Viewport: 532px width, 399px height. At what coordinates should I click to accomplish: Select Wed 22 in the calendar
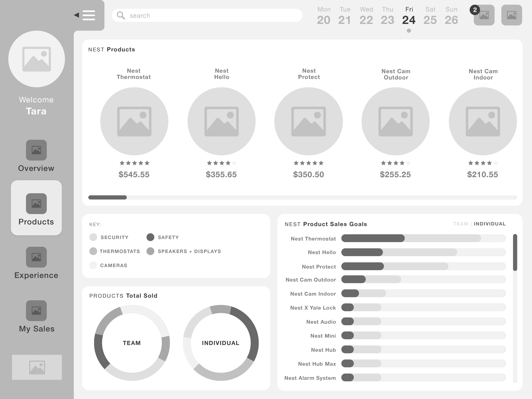pos(366,16)
